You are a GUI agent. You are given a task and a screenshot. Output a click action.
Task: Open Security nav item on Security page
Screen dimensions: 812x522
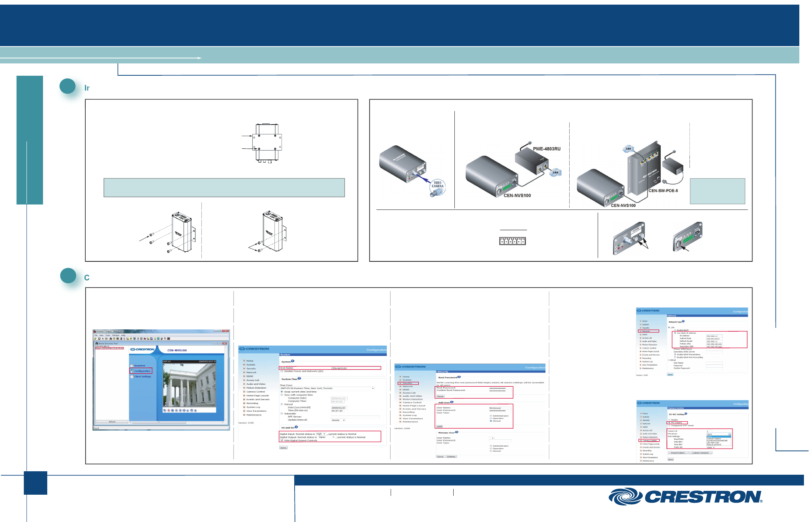tap(407, 383)
